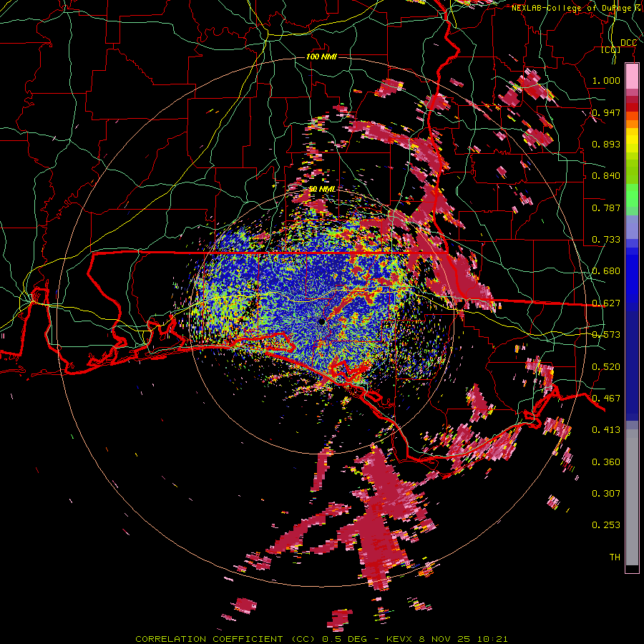The width and height of the screenshot is (644, 644).
Task: Select the 0.360 scale value
Action: coord(606,462)
